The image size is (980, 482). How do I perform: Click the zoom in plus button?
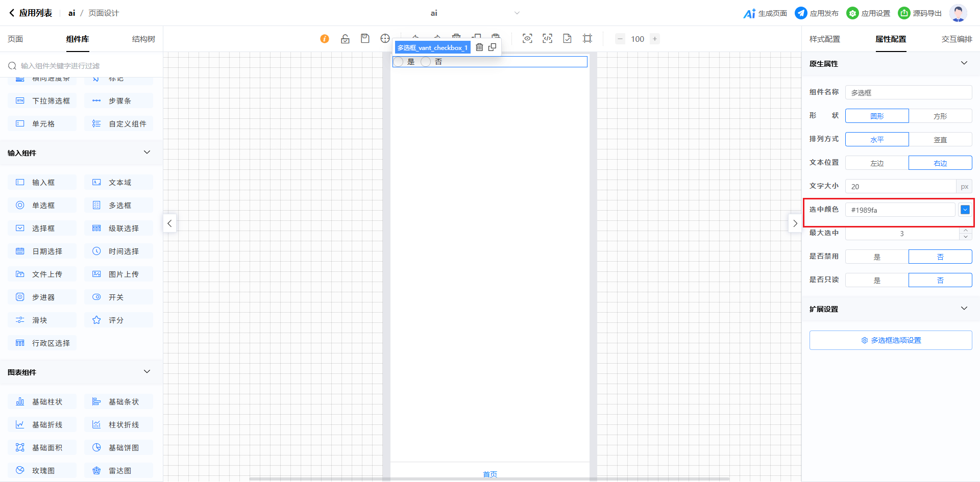655,39
